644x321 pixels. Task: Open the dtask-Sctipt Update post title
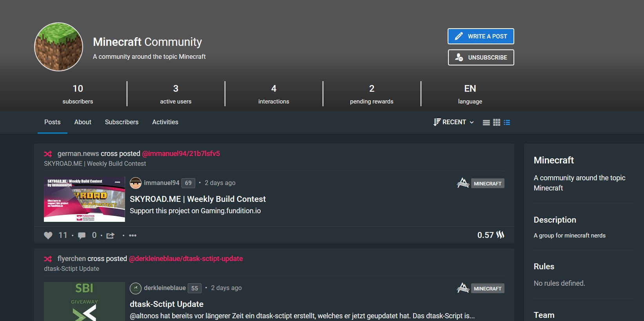(167, 304)
